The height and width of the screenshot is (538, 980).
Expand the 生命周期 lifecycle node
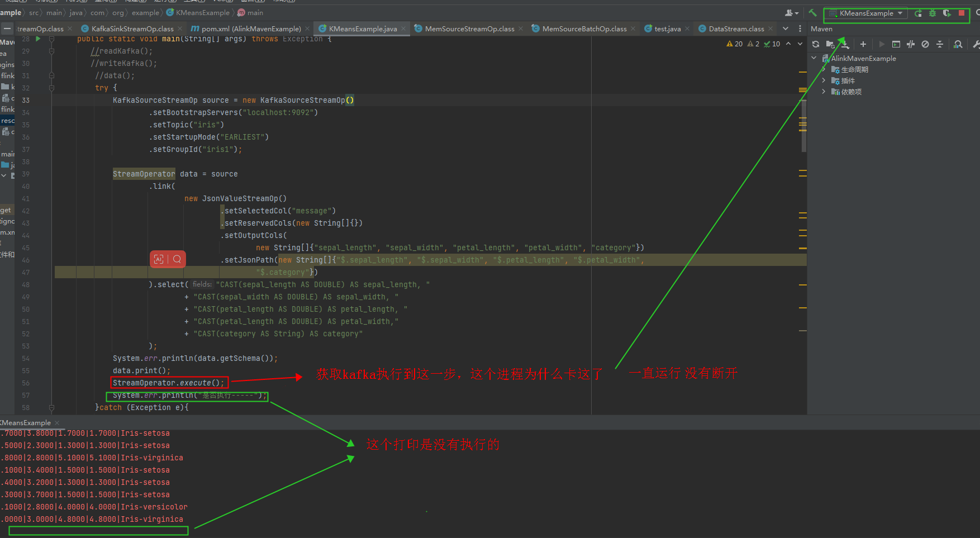coord(824,69)
